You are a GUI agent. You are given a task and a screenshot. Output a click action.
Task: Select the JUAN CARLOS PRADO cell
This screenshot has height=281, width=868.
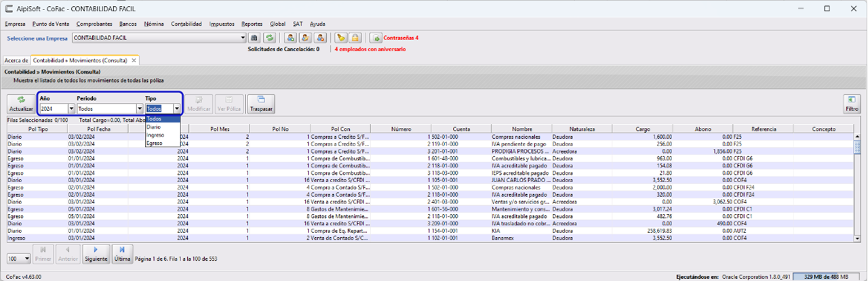(x=521, y=180)
